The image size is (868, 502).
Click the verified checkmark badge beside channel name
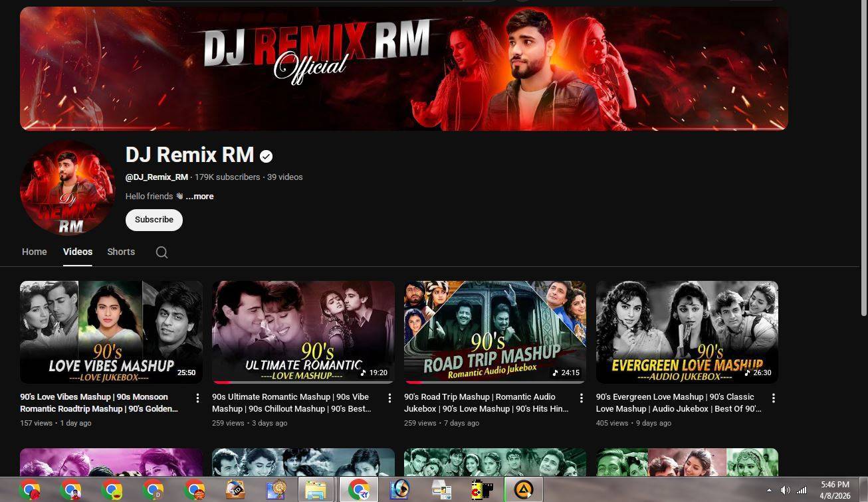pyautogui.click(x=267, y=156)
